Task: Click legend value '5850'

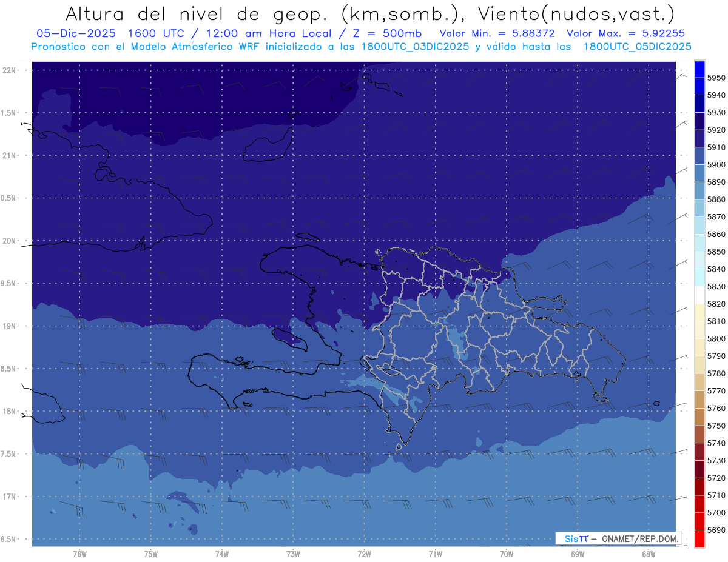Action: point(716,252)
